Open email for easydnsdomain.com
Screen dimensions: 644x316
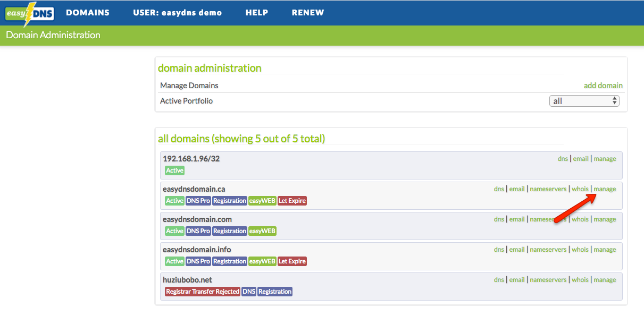[x=517, y=219]
